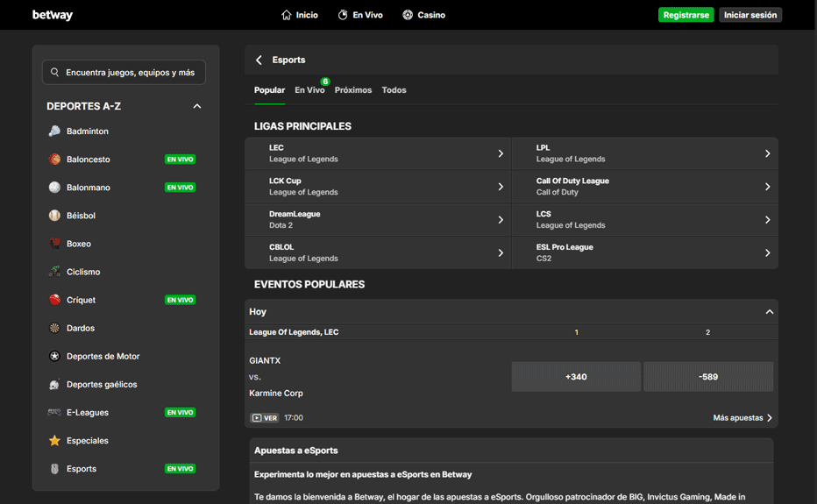Switch to the En Vivo tab

[x=309, y=90]
